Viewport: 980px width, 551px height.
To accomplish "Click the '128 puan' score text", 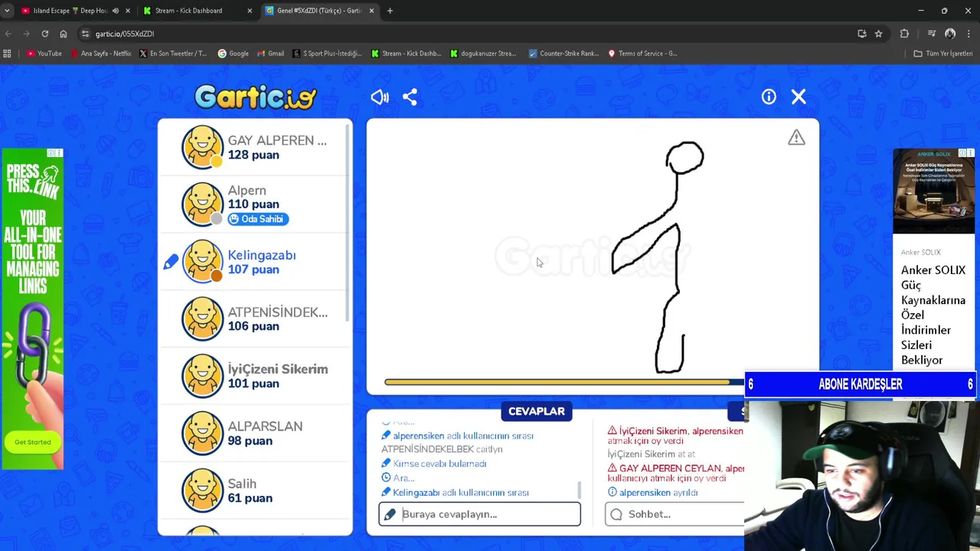I will tap(253, 155).
